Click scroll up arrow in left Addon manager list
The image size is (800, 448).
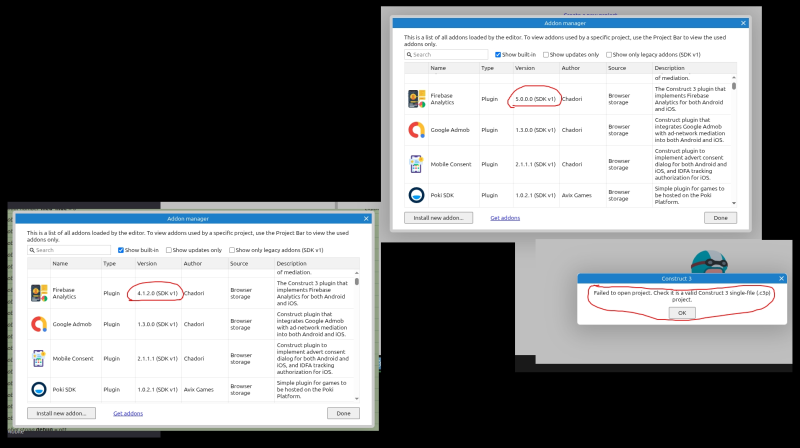pyautogui.click(x=357, y=273)
